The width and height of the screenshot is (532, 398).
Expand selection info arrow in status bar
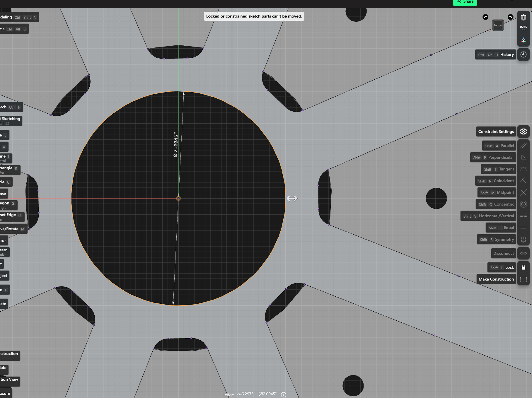[x=283, y=394]
